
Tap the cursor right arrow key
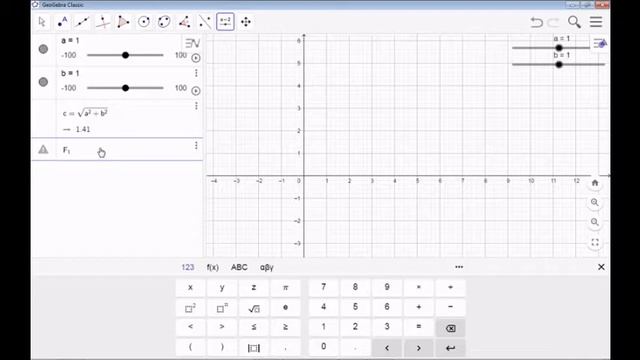pos(418,348)
